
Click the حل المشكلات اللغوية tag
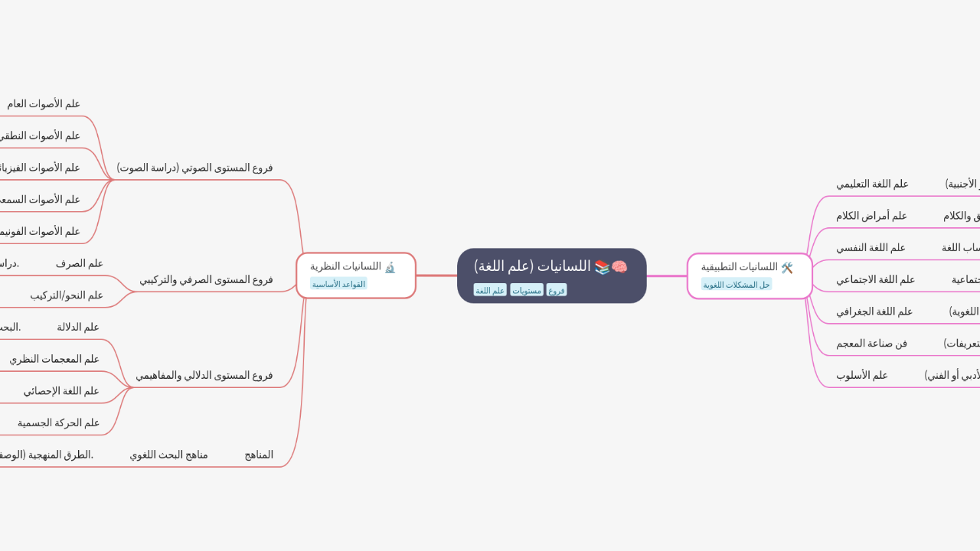(736, 285)
